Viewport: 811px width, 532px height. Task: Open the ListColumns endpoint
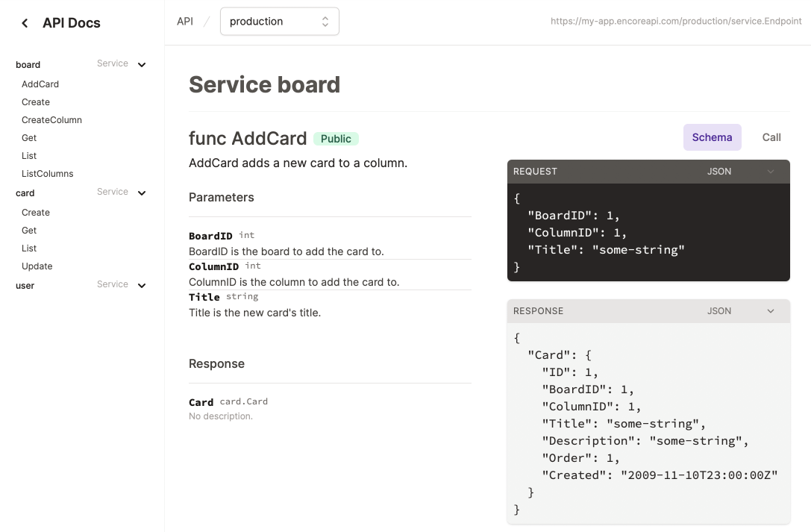click(48, 173)
